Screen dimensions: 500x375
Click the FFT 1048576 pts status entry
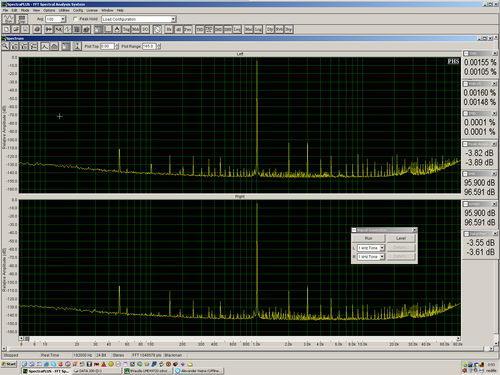pyautogui.click(x=147, y=355)
